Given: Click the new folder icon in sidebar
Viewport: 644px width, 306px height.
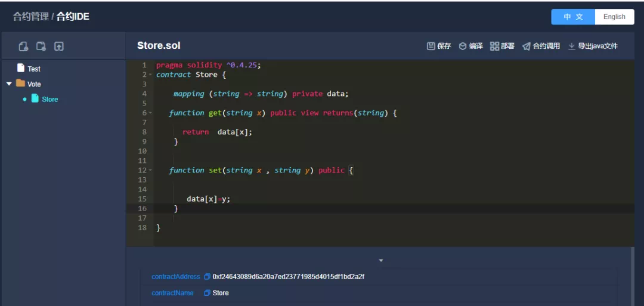Looking at the screenshot, I should click(x=41, y=47).
